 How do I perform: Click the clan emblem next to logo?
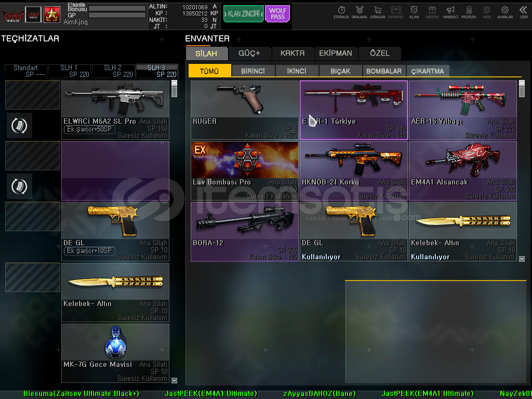33,15
